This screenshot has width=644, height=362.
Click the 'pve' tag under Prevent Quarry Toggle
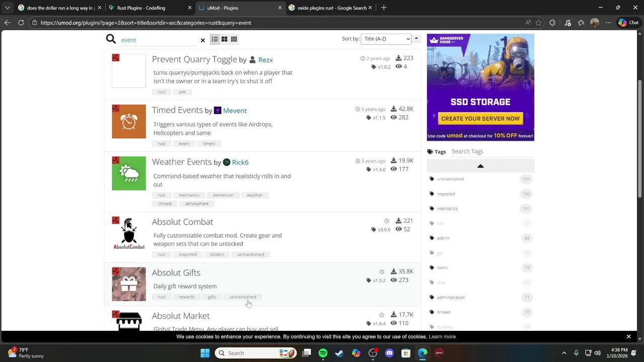click(x=182, y=92)
